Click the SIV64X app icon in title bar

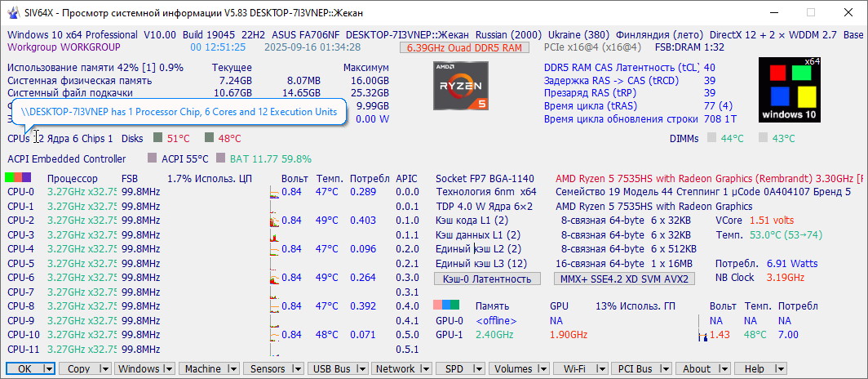click(14, 13)
